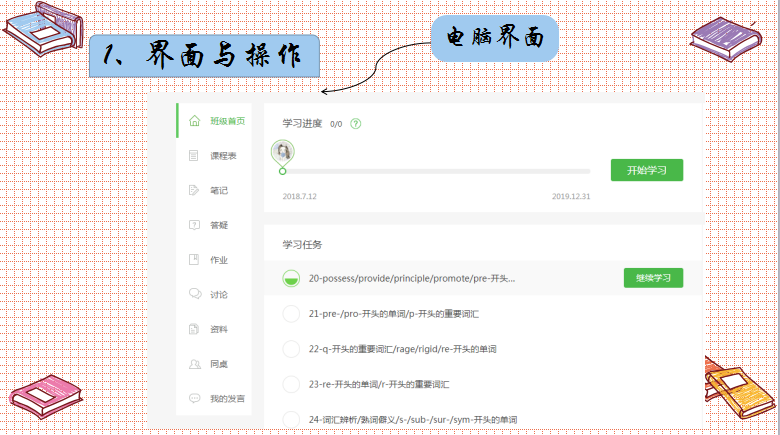780x435 pixels.
Task: Click the 笔记 notes pencil icon
Action: pyautogui.click(x=194, y=190)
